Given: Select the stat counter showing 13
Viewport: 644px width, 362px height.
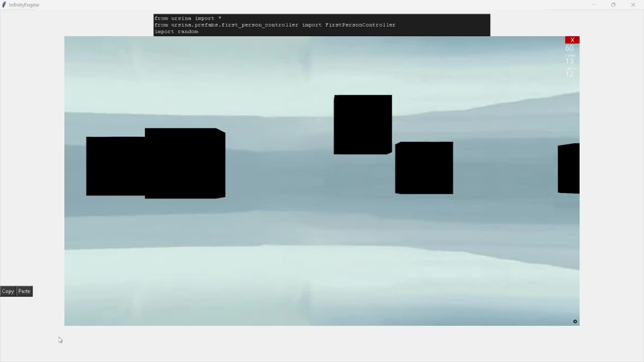Looking at the screenshot, I should pos(570,61).
